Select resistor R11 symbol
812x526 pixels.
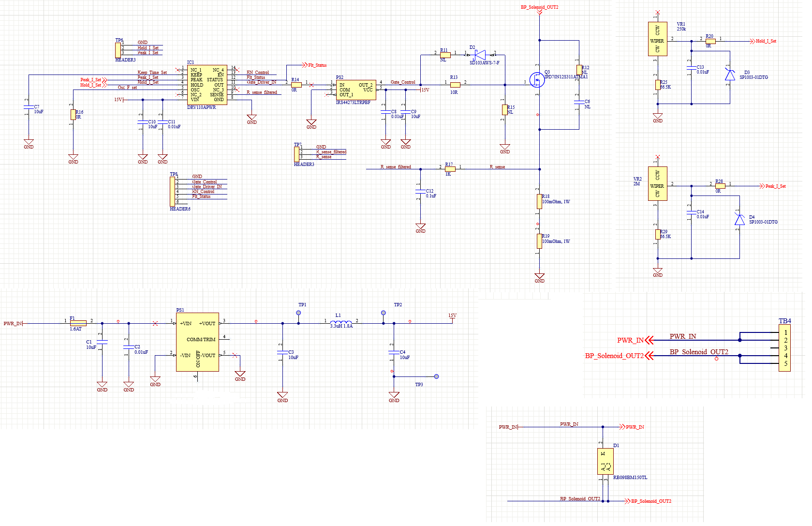[x=445, y=55]
